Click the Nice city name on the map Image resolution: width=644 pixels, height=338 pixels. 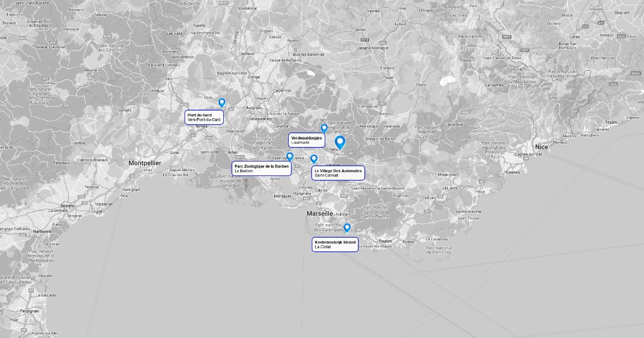coord(541,147)
